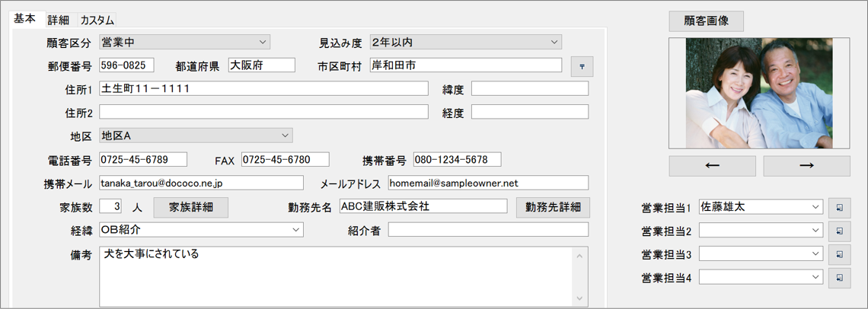Open 勤務先詳細 button
Image resolution: width=868 pixels, height=309 pixels.
pos(553,207)
